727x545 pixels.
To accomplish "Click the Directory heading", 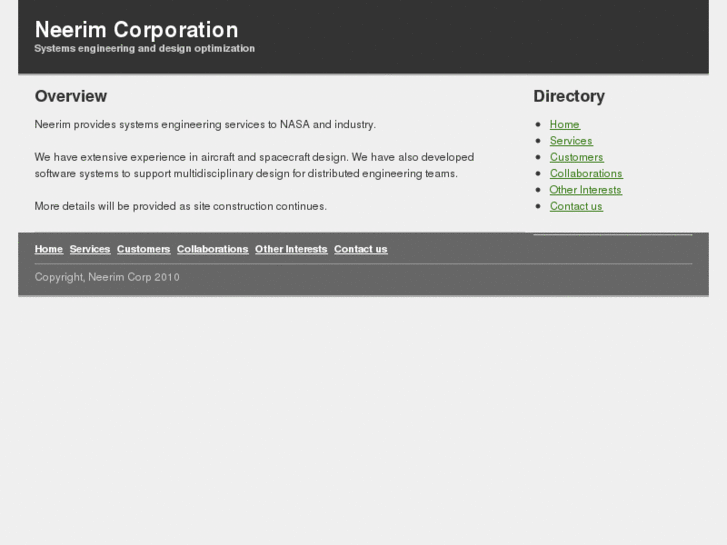I will click(x=569, y=96).
